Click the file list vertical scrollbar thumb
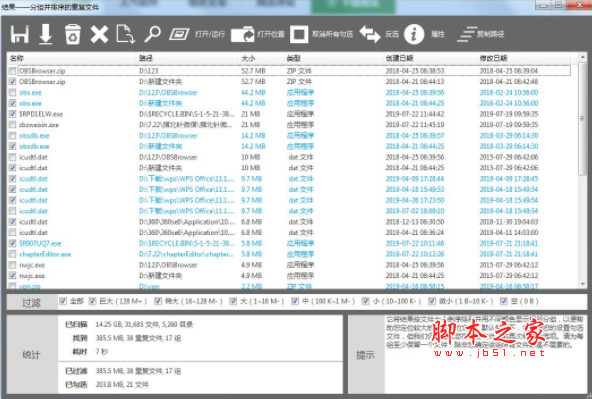The height and width of the screenshot is (399, 592). (x=582, y=119)
